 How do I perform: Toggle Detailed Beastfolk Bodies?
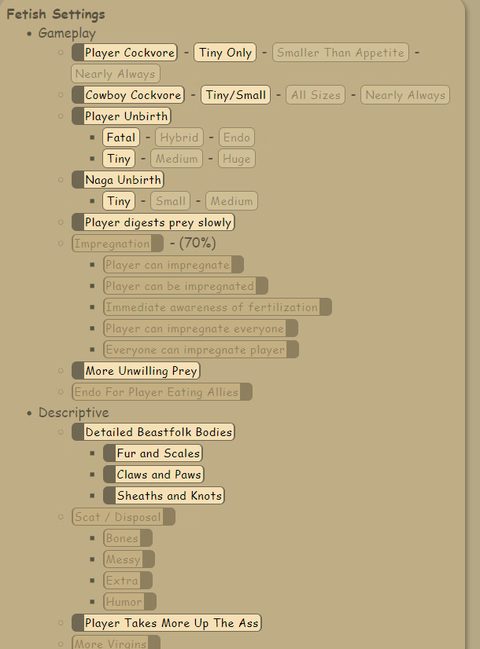pyautogui.click(x=153, y=432)
